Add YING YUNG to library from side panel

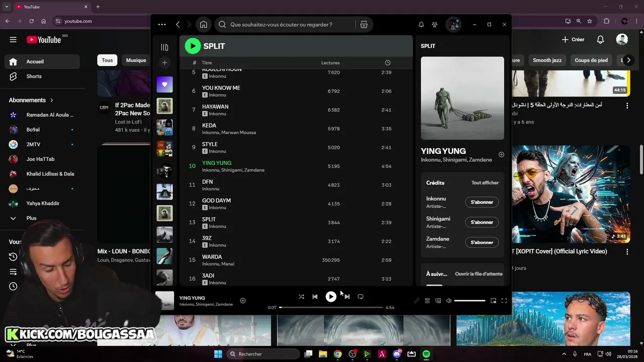click(501, 154)
